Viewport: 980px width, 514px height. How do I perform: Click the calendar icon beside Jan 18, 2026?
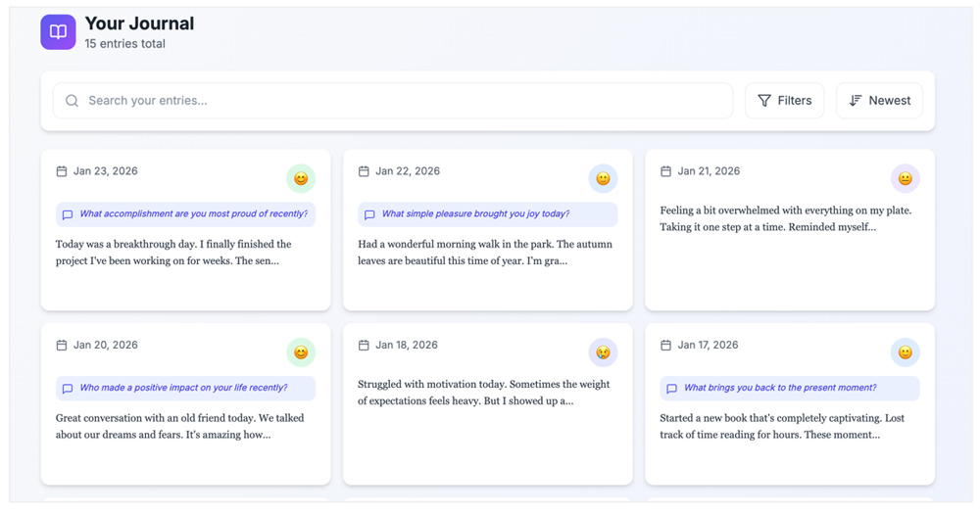click(x=364, y=346)
